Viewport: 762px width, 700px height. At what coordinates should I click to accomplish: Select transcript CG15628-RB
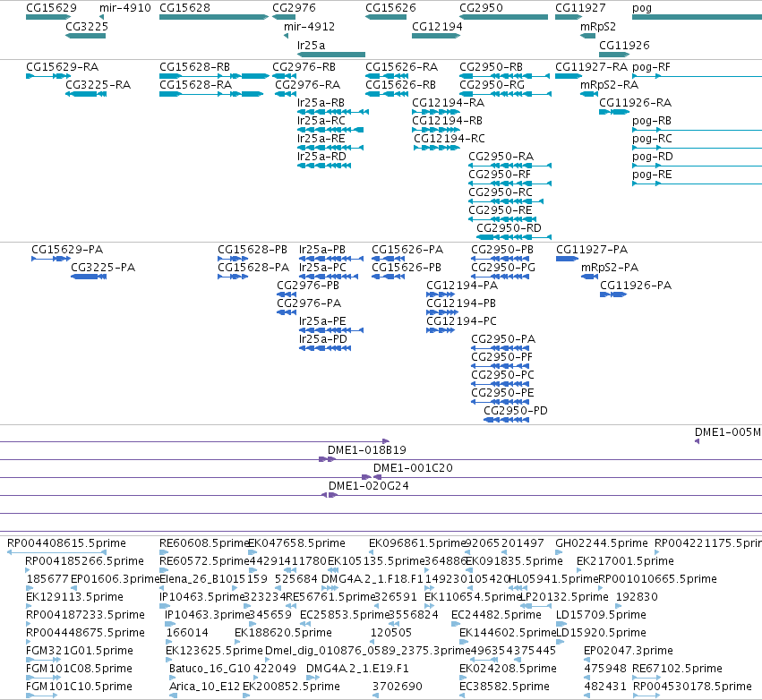pos(214,76)
